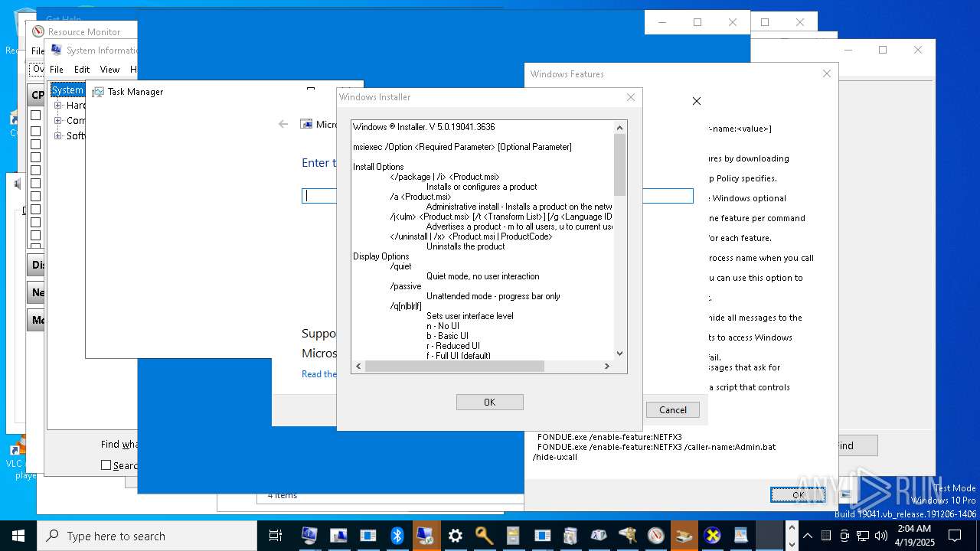Screen dimensions: 980x551
Task: Click the computer monitor icon after Task View
Action: tap(309, 536)
